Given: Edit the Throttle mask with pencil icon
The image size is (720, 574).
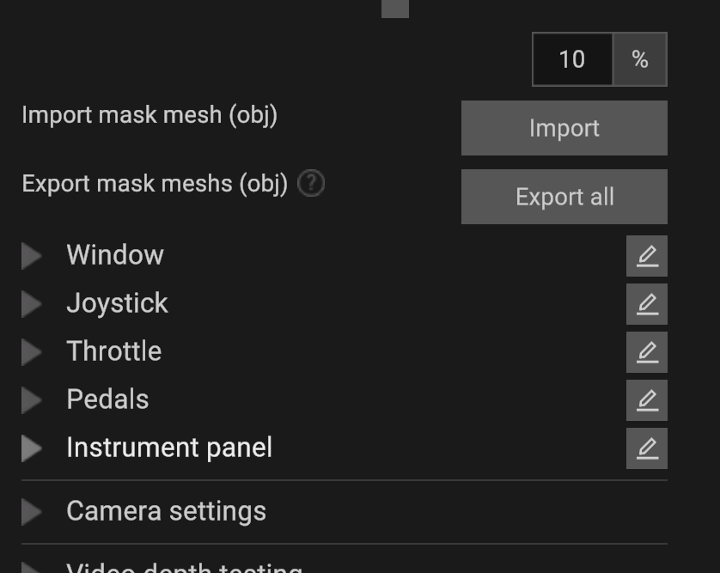Looking at the screenshot, I should pos(647,352).
